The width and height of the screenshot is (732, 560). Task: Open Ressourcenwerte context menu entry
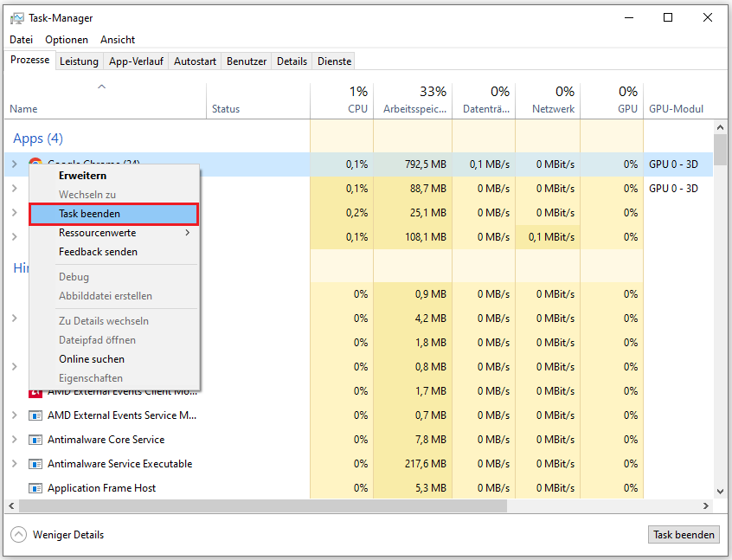click(x=114, y=233)
